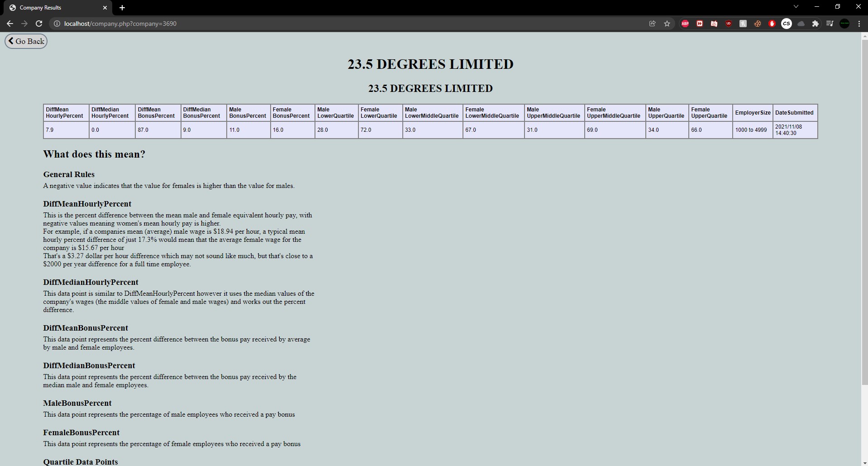Click the Male LowerQuartile column header
This screenshot has height=466, width=868.
pyautogui.click(x=336, y=113)
